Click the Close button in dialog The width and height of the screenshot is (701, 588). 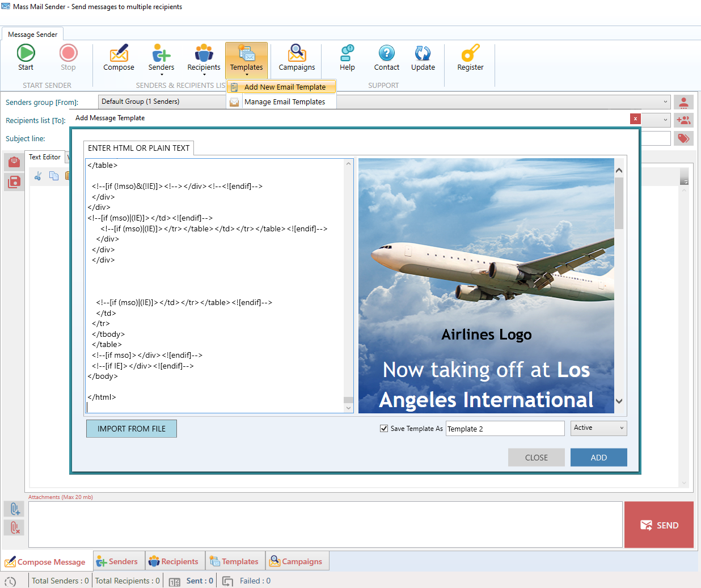point(537,458)
